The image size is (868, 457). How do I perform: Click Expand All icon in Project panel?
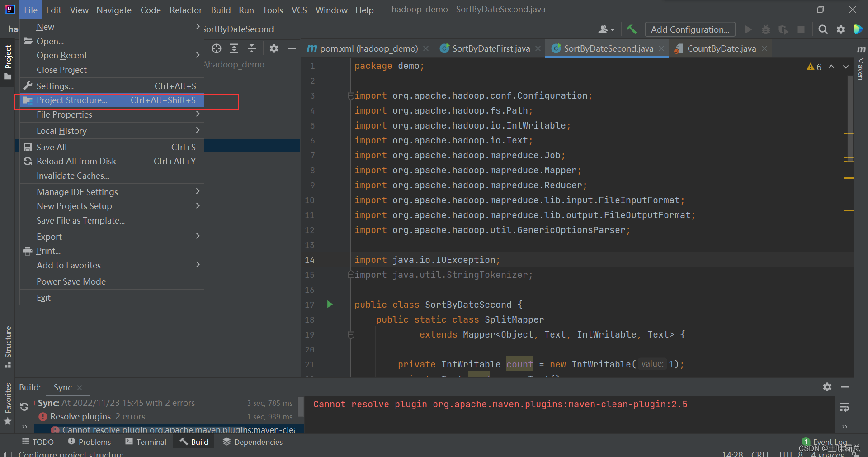point(234,48)
